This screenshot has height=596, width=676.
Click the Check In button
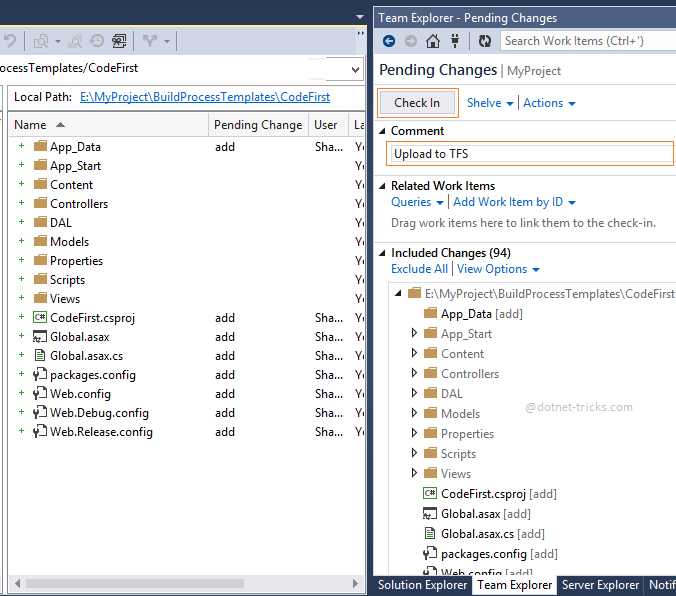pyautogui.click(x=417, y=103)
